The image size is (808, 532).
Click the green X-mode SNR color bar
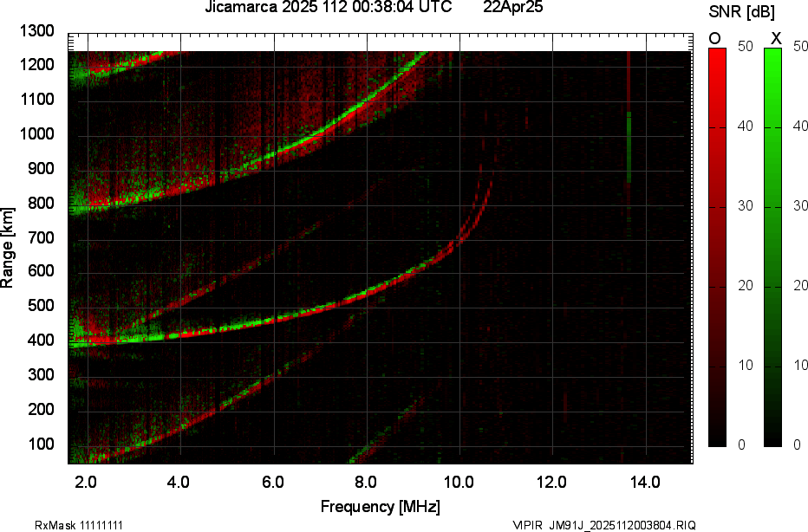pos(772,247)
